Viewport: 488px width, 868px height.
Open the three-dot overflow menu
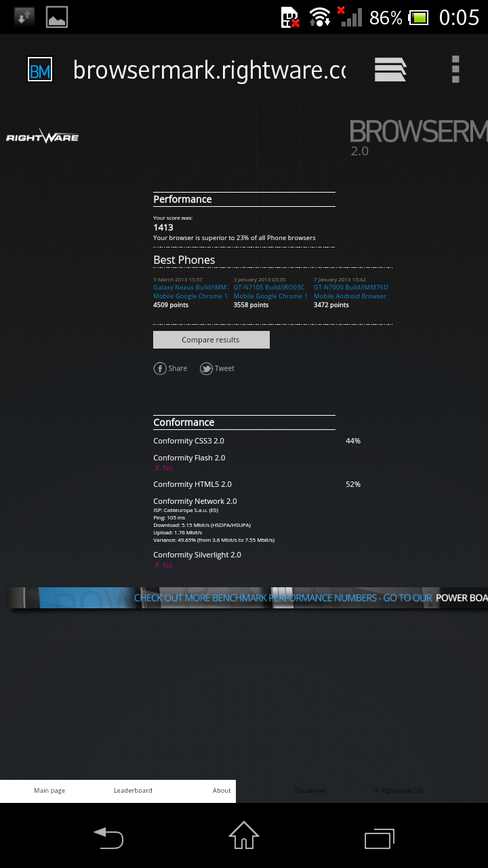click(455, 69)
